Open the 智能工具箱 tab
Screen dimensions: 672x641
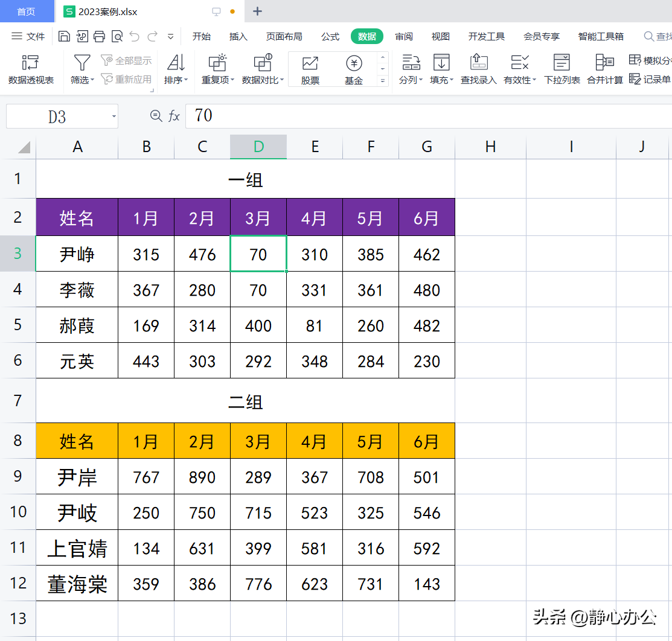[601, 36]
